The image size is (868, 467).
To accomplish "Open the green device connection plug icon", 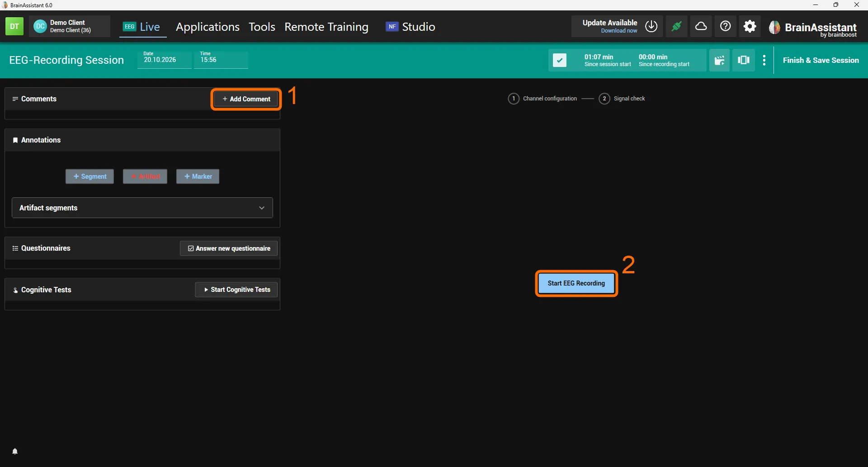I will (677, 26).
